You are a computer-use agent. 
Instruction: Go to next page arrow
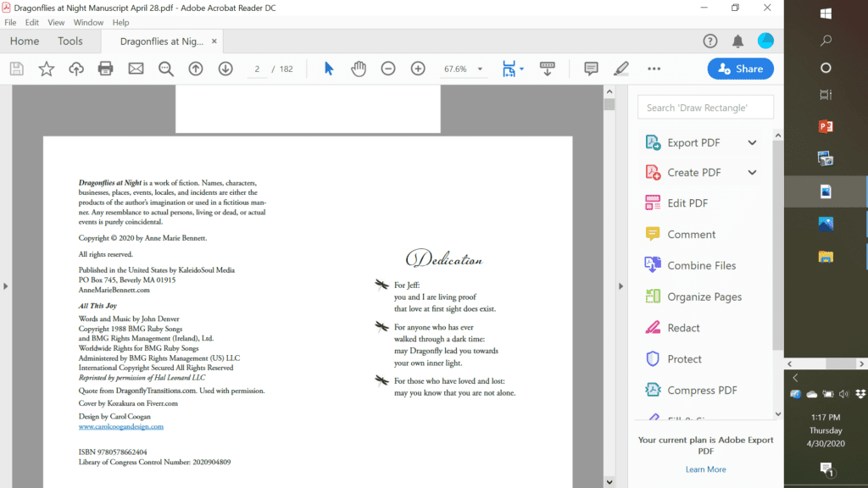(225, 69)
